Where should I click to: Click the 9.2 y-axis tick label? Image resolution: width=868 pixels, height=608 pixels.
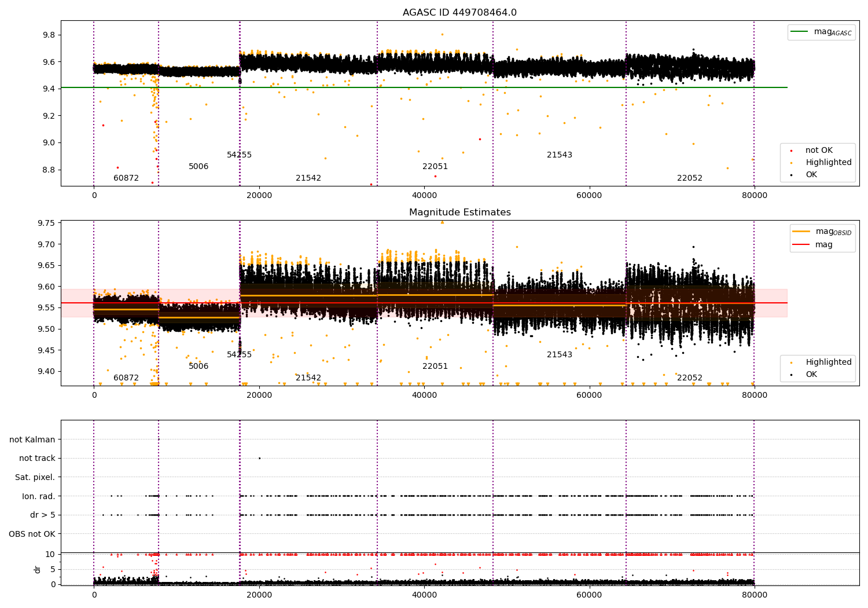pos(49,116)
